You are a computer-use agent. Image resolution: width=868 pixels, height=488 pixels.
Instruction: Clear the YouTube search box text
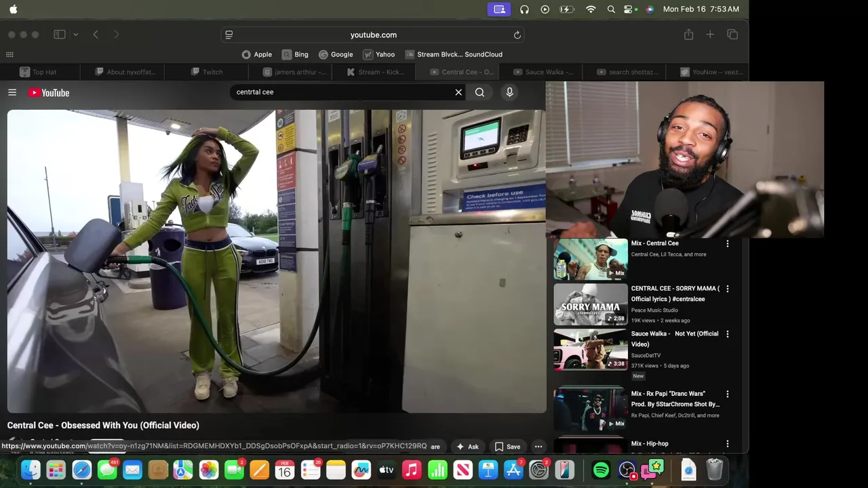click(x=458, y=92)
